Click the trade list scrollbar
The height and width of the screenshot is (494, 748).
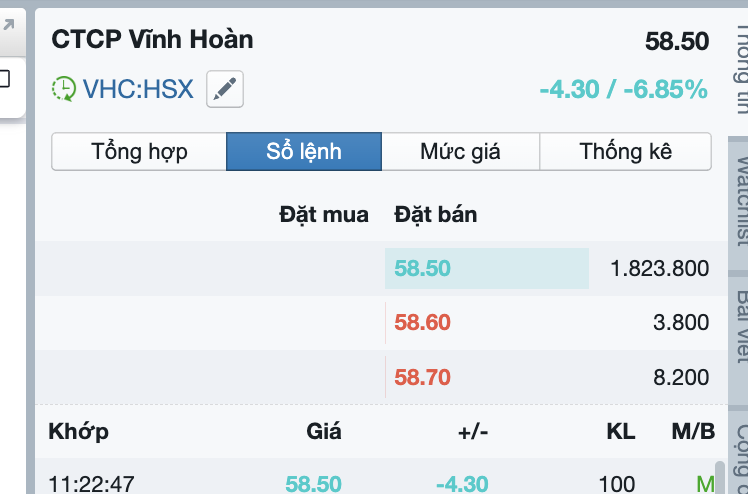[x=720, y=477]
